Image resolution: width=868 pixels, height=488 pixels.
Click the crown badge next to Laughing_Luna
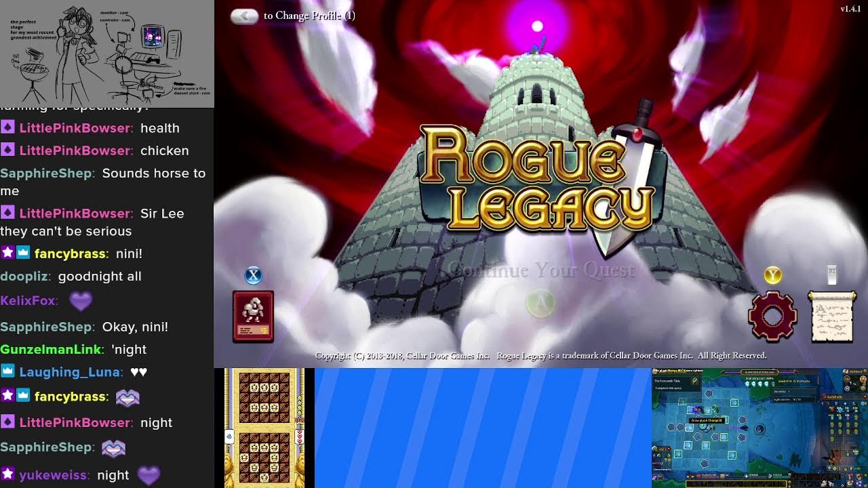click(x=7, y=371)
